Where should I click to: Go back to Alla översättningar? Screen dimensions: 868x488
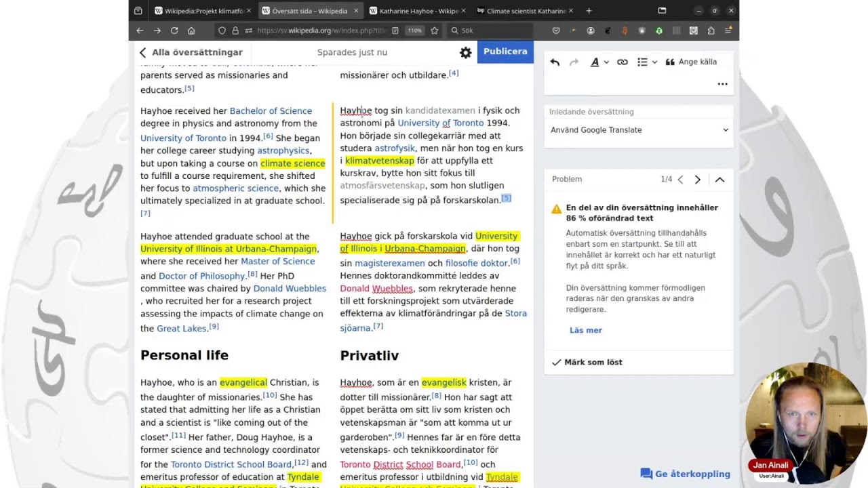pyautogui.click(x=191, y=52)
